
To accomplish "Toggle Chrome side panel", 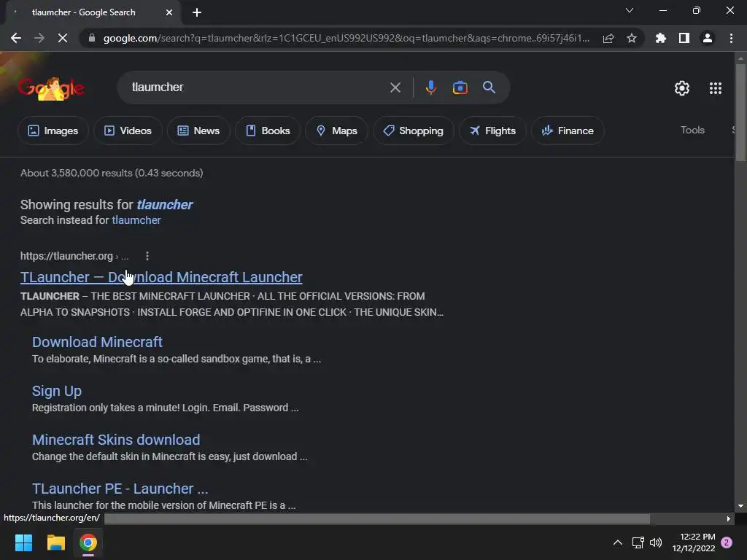I will click(x=684, y=38).
